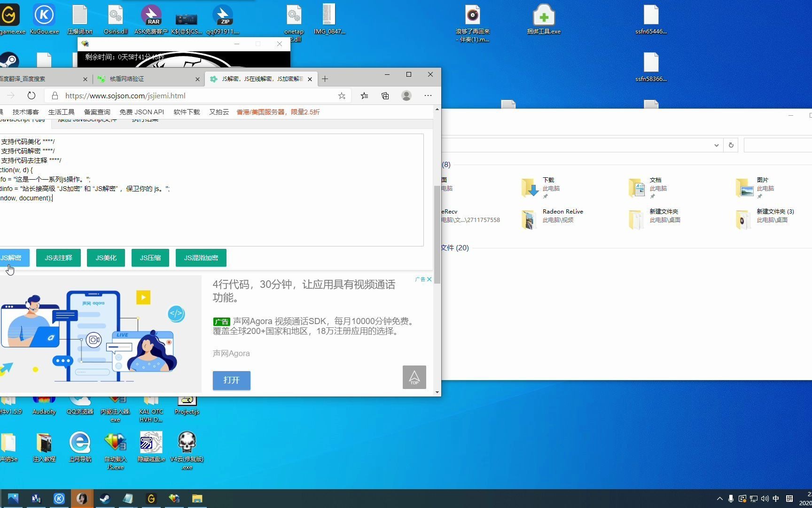Image resolution: width=812 pixels, height=508 pixels.
Task: Open the Favorites list icon in the toolbar
Action: [364, 95]
